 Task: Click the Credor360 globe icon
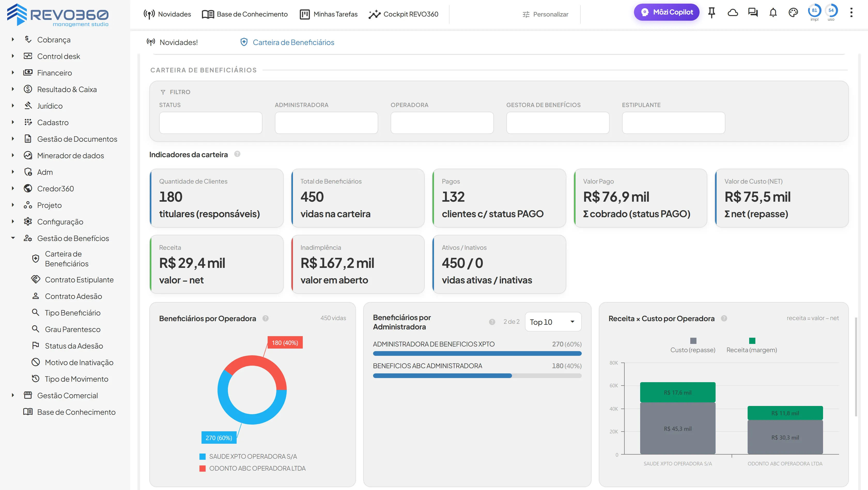(x=28, y=189)
